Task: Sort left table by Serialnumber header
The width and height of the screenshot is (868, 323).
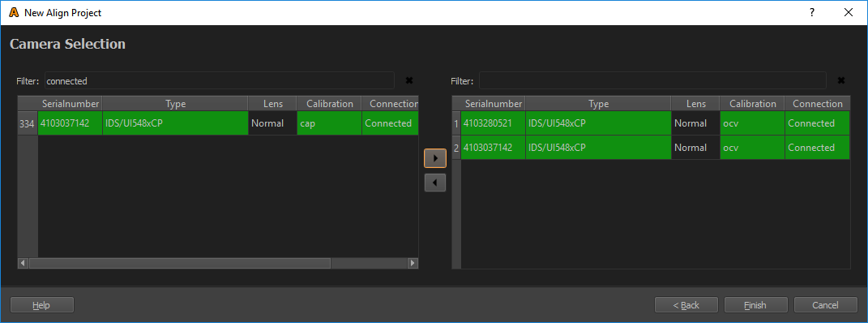Action: pyautogui.click(x=71, y=104)
